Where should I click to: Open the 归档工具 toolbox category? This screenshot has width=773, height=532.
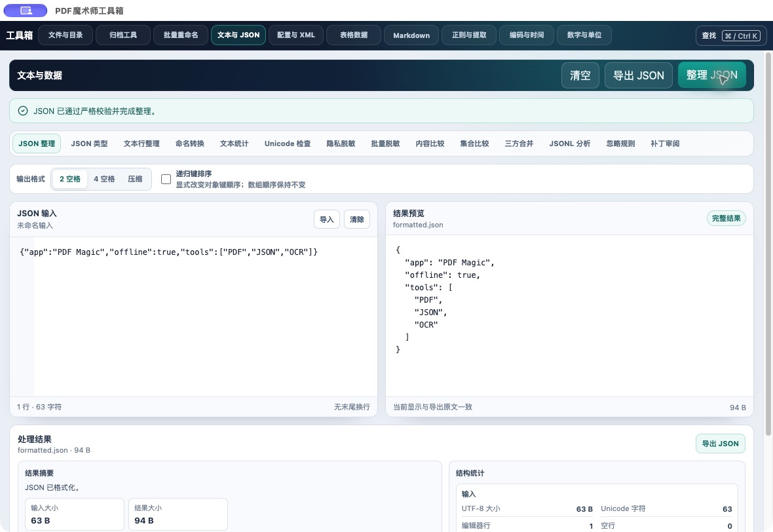(x=123, y=35)
